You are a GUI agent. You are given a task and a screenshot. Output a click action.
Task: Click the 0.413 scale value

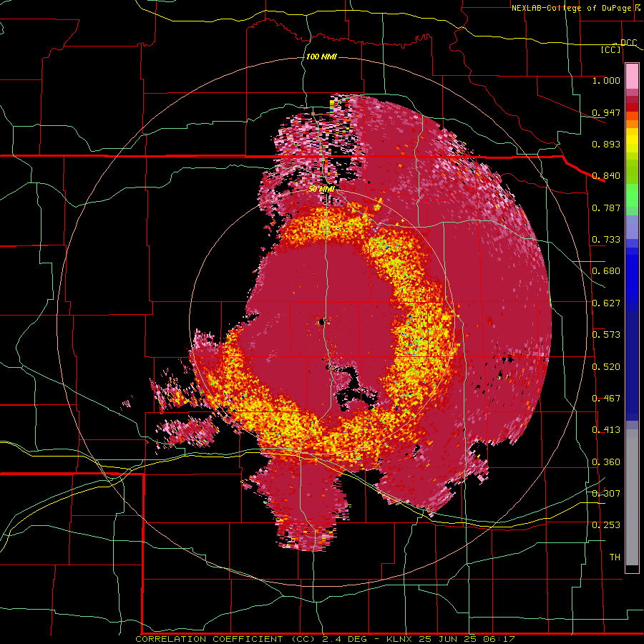(606, 430)
